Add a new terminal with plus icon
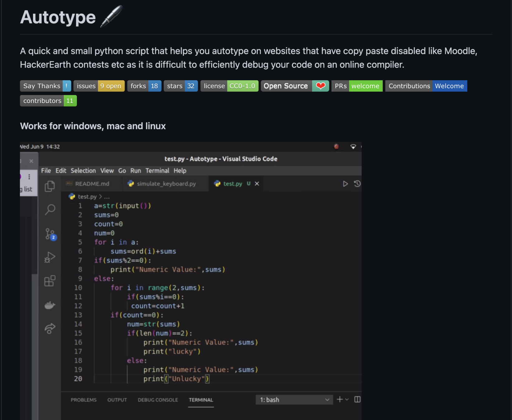 click(340, 399)
